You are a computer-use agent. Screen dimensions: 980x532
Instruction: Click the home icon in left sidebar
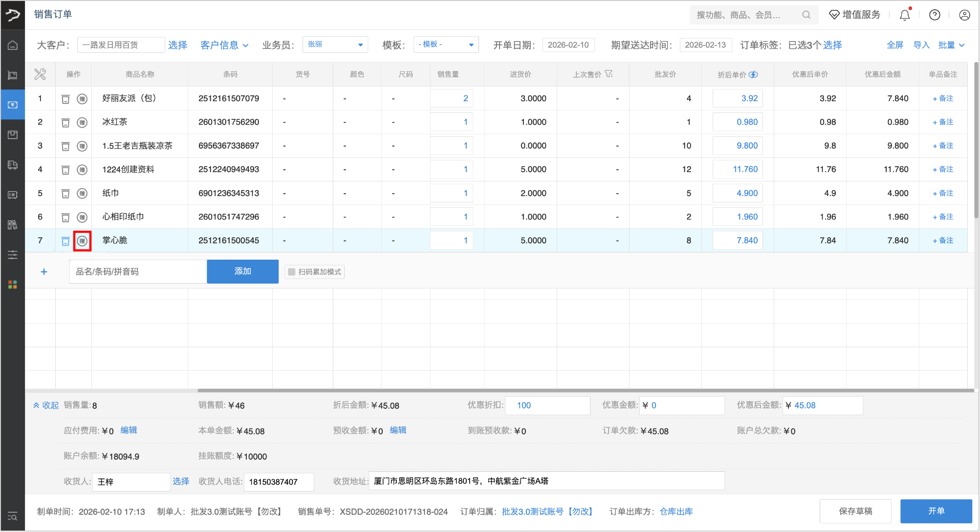click(x=13, y=45)
